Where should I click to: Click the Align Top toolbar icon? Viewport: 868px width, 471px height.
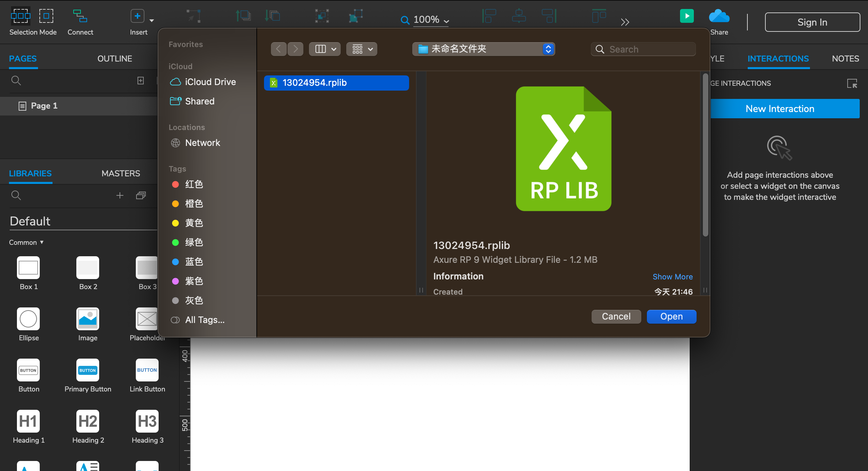click(x=599, y=16)
